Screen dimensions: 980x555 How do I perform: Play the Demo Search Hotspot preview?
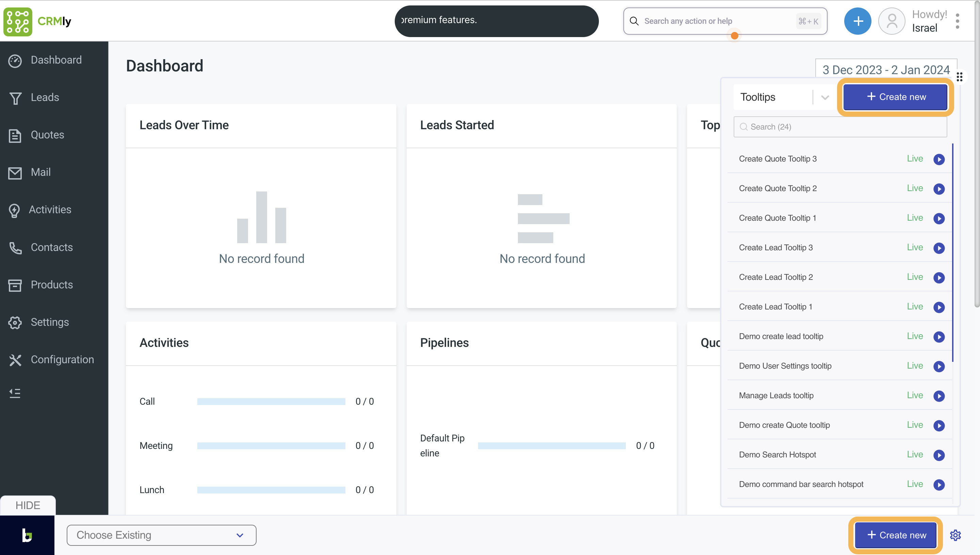coord(939,455)
